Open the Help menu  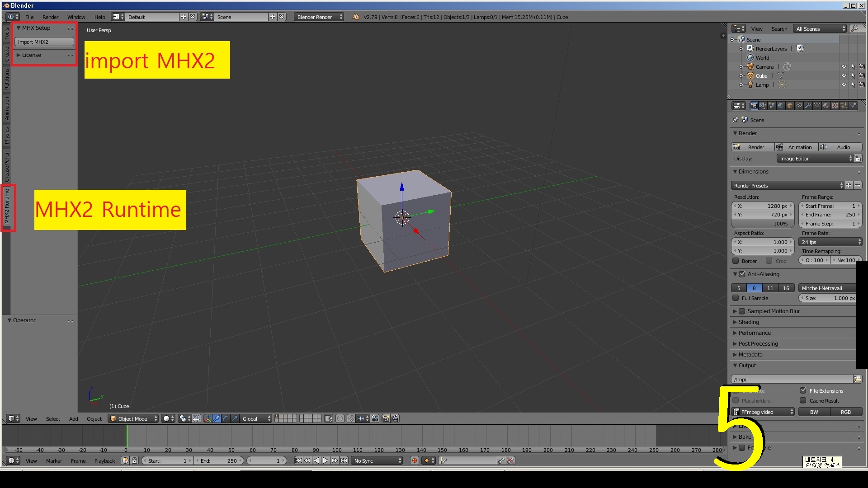coord(99,17)
